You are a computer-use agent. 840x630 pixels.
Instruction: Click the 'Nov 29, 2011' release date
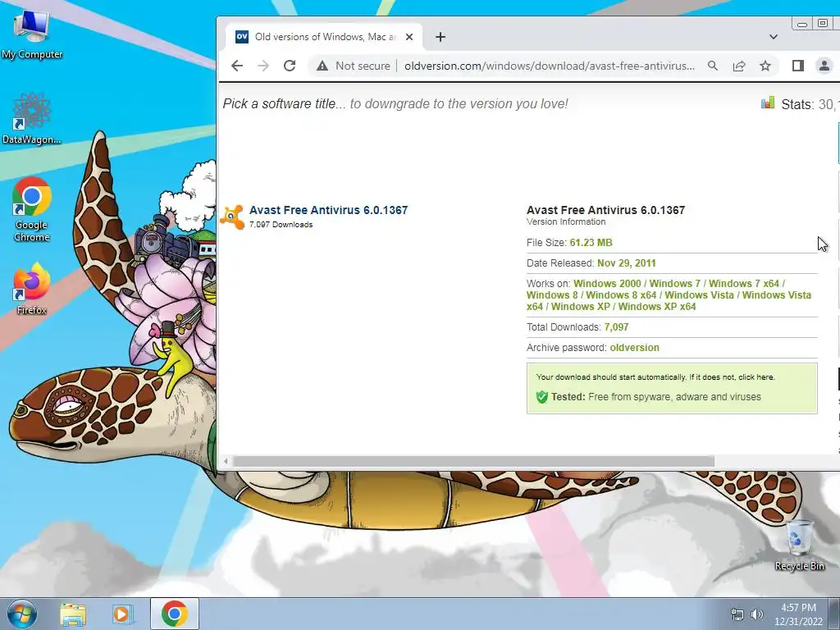tap(626, 263)
